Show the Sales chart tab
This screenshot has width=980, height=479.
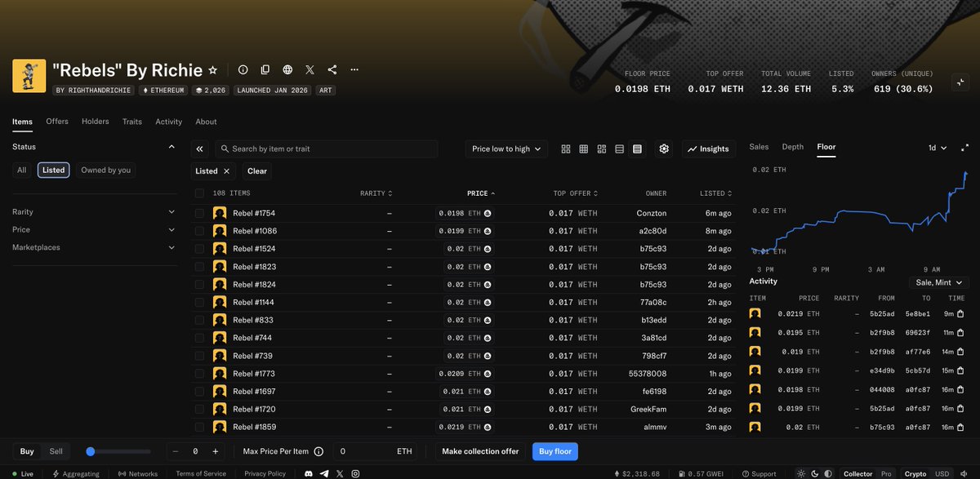(759, 147)
